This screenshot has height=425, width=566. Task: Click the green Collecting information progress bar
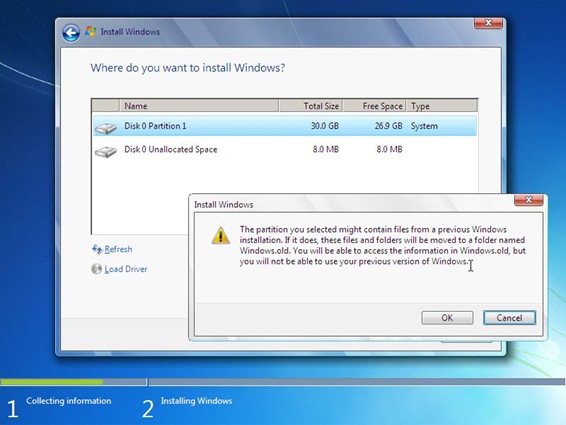(x=52, y=382)
